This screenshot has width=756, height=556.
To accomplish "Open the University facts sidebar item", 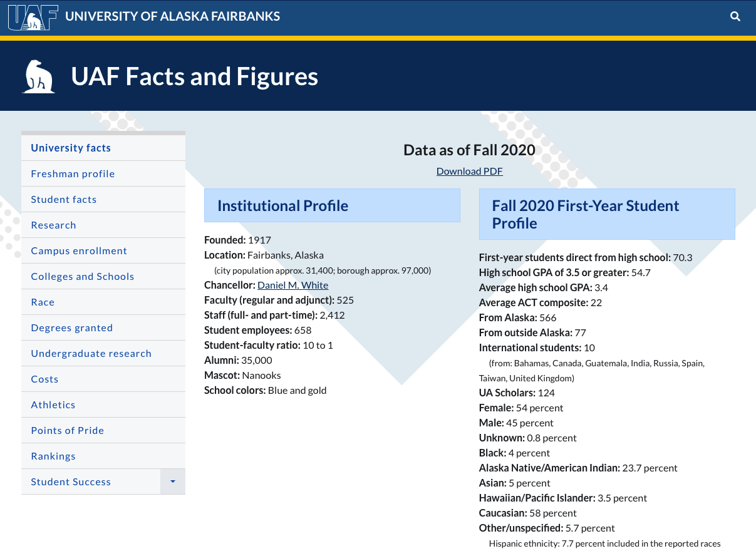I will [71, 148].
